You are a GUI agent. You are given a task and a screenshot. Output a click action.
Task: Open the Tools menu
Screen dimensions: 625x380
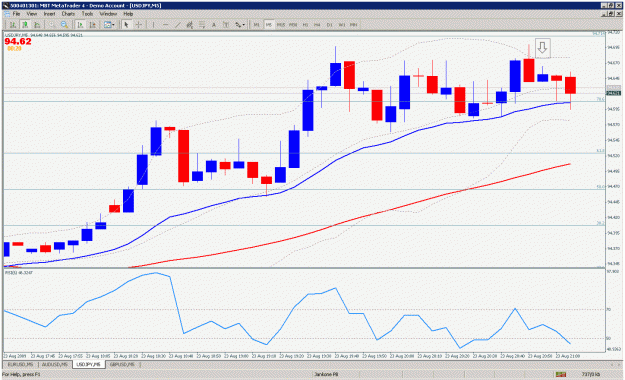tap(87, 14)
